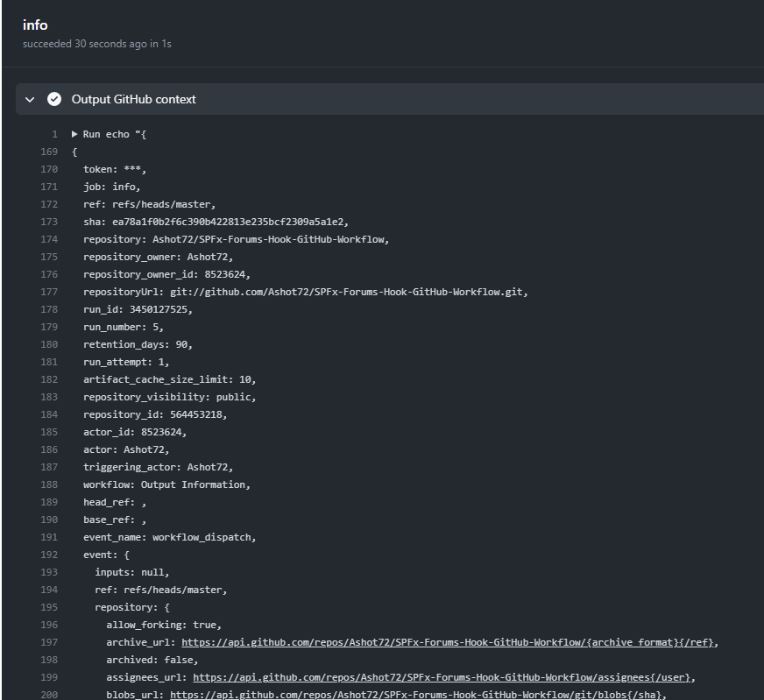
Task: Select line number 200 at the bottom
Action: [49, 695]
